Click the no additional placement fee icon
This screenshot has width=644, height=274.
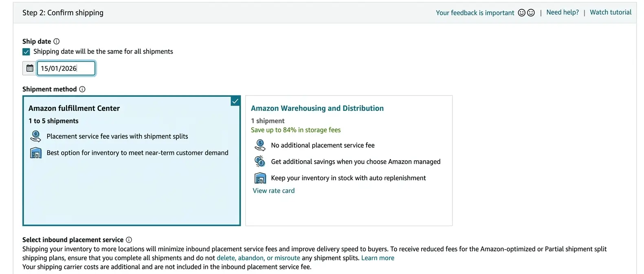point(260,145)
